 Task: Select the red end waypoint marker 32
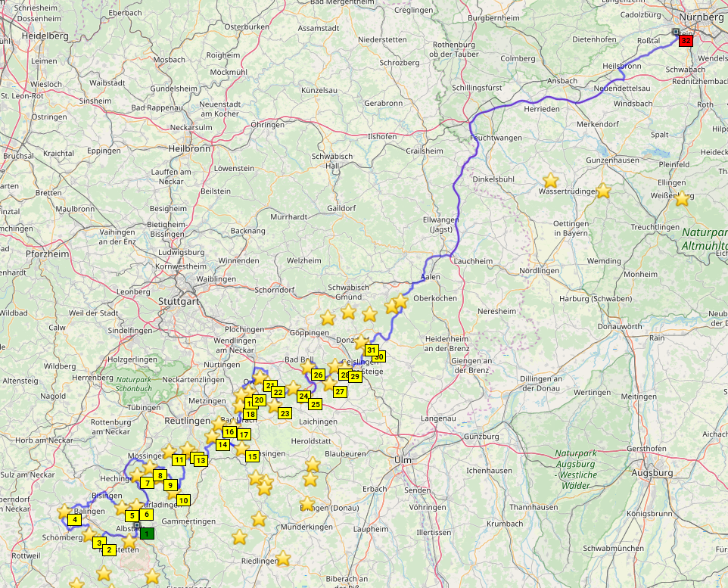point(686,42)
